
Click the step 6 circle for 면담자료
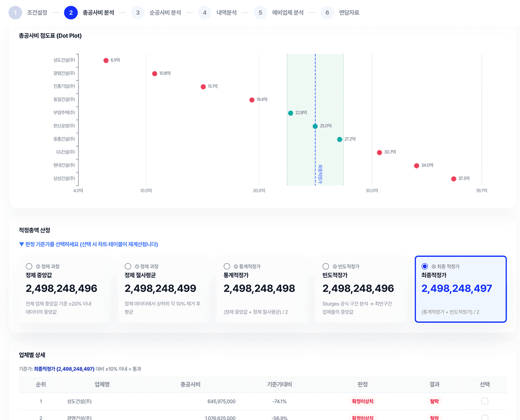[327, 13]
